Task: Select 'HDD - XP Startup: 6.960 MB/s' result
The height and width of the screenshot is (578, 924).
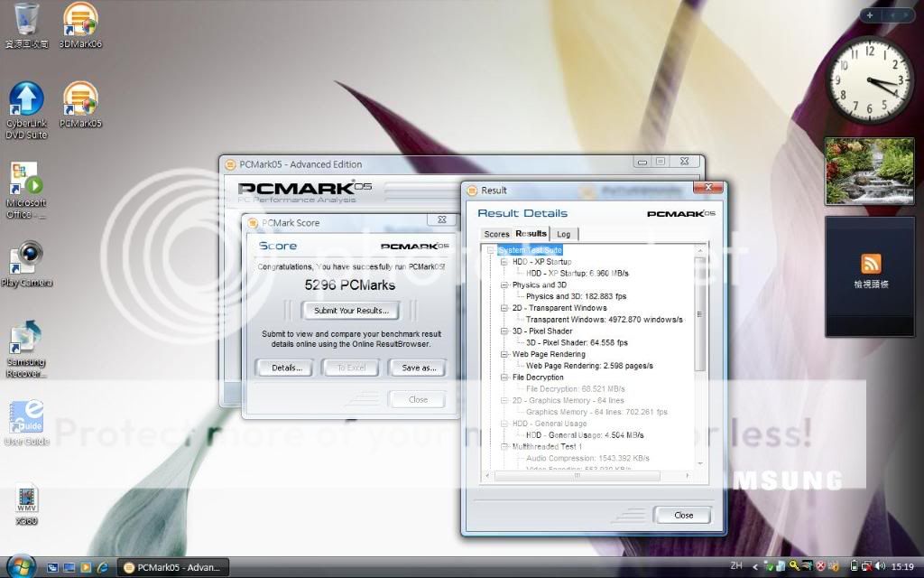Action: coord(577,273)
